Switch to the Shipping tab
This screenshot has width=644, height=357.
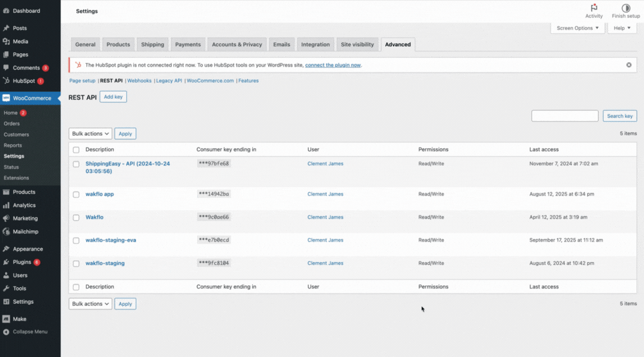152,44
